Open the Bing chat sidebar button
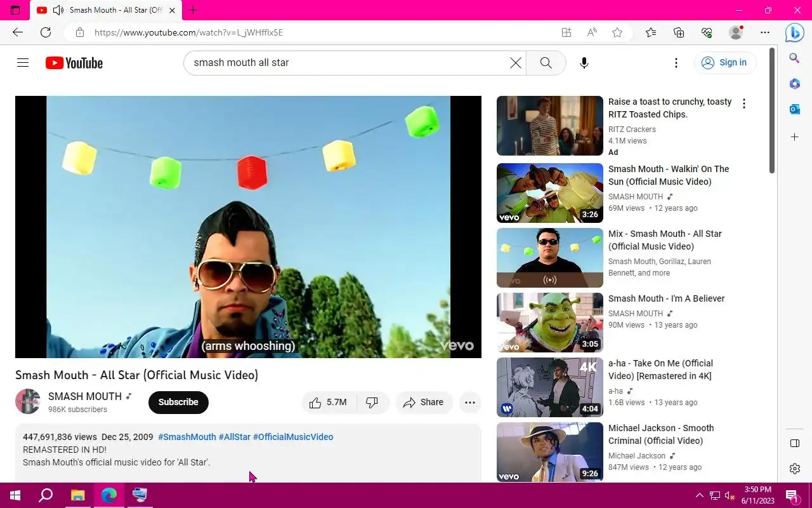Viewport: 812px width, 508px height. point(794,32)
